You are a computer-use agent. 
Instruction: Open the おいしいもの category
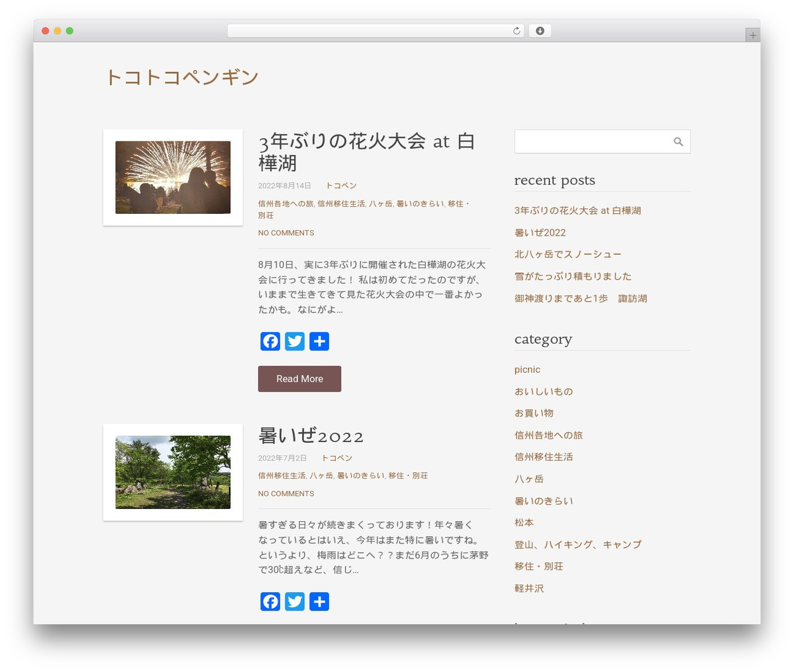coord(543,391)
